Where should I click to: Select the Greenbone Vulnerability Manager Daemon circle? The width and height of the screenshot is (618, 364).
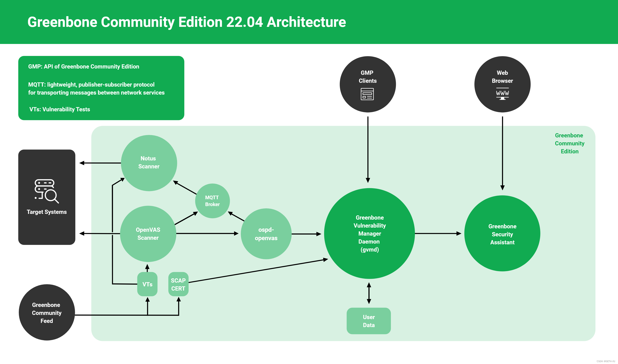pos(369,233)
